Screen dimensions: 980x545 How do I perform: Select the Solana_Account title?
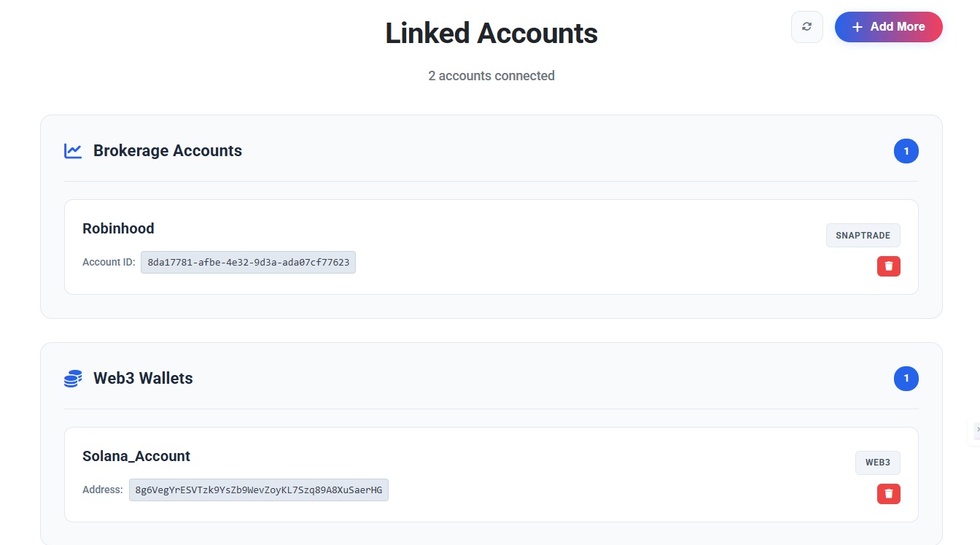pos(136,456)
